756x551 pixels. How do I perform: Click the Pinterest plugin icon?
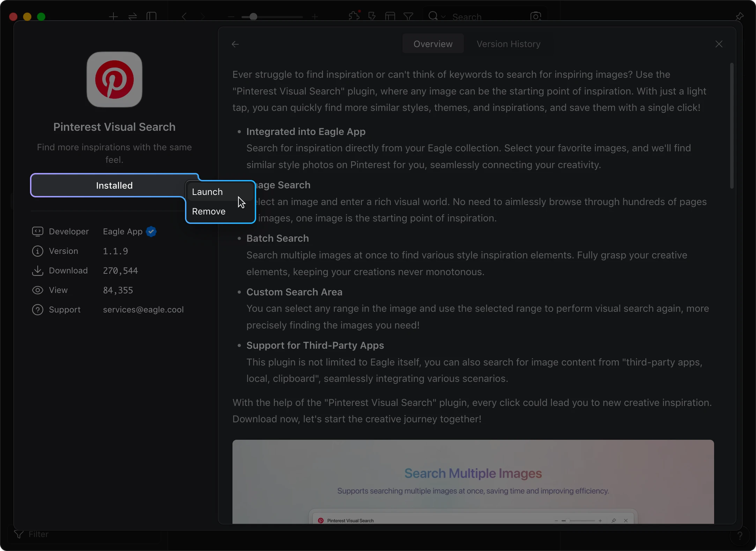(x=114, y=80)
